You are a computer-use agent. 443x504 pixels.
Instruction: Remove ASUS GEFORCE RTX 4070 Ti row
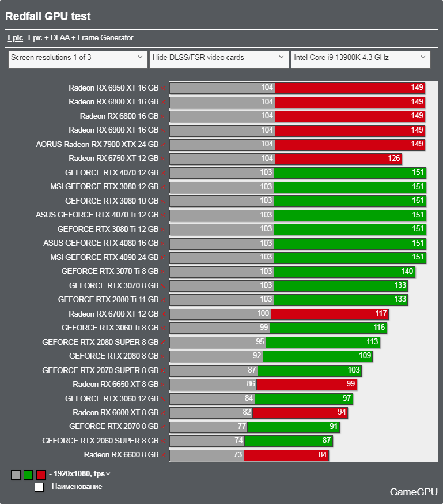pos(163,215)
